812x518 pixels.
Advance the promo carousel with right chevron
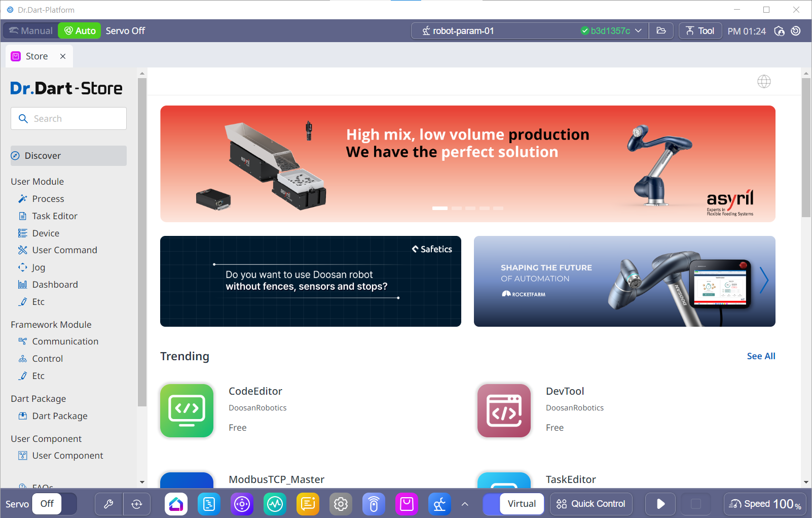(764, 281)
